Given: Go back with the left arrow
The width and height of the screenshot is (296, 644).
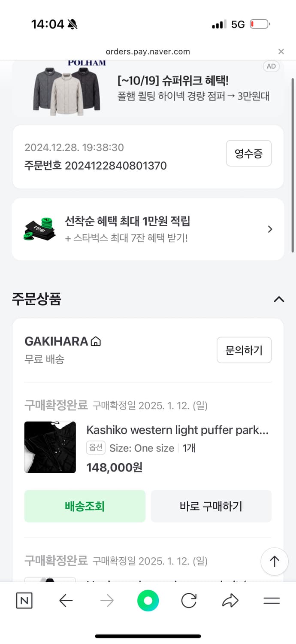Looking at the screenshot, I should [x=66, y=601].
